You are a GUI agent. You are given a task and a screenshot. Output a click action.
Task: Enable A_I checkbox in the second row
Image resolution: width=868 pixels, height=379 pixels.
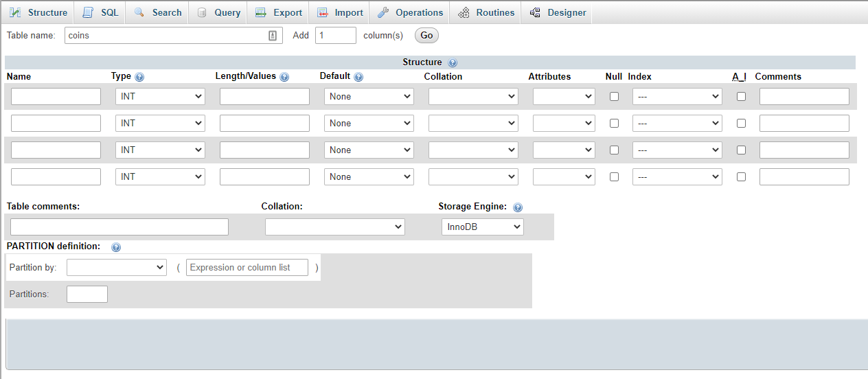(x=741, y=124)
